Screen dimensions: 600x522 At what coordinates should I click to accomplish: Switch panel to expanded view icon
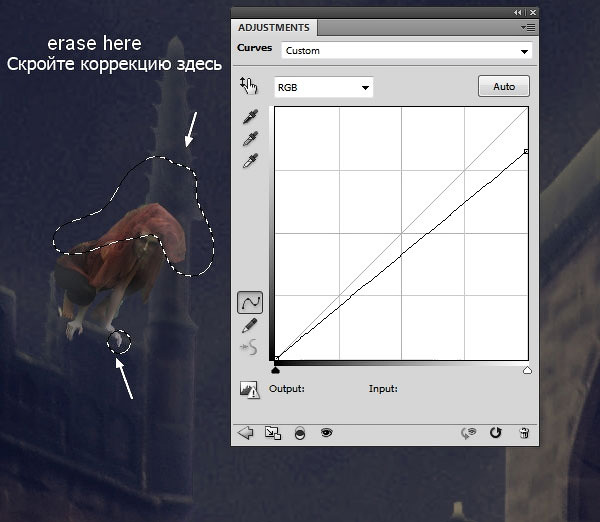(x=273, y=433)
